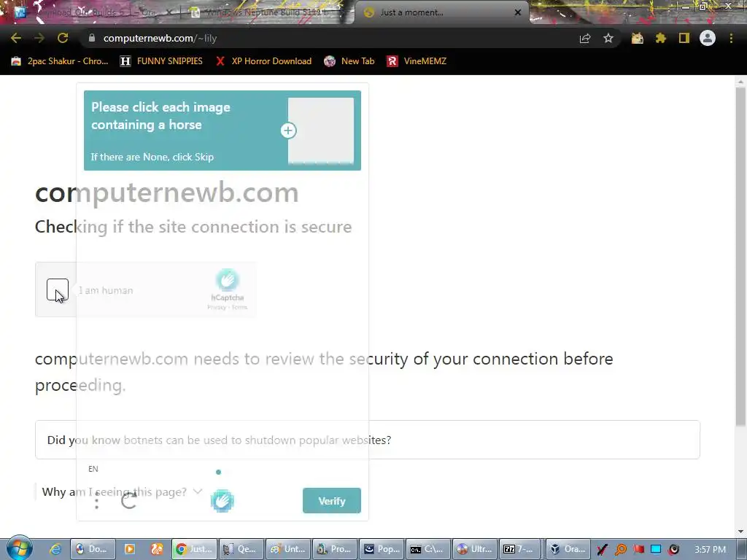This screenshot has width=747, height=560.
Task: Go back with the browser back arrow
Action: 16,38
